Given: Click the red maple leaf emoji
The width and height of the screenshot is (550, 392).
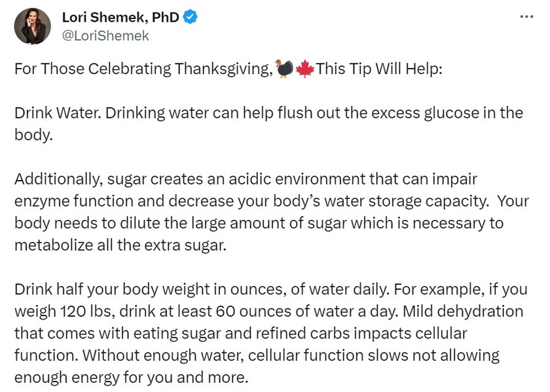Looking at the screenshot, I should click(x=305, y=68).
